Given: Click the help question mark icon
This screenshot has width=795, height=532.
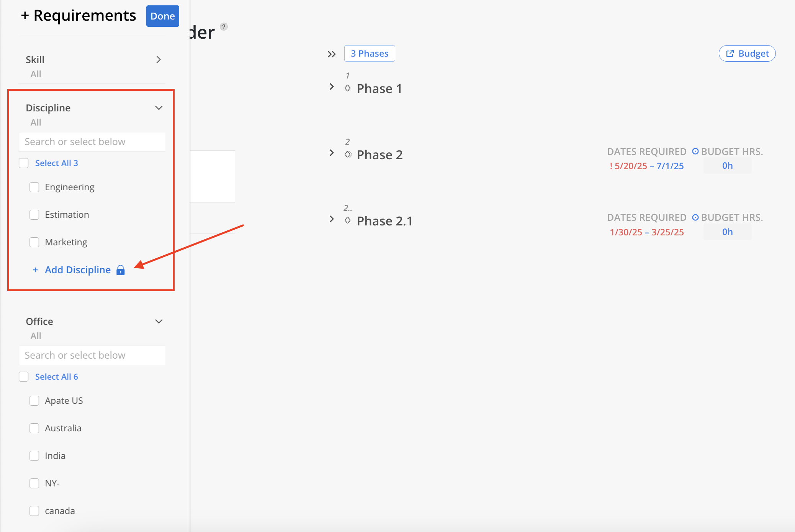Looking at the screenshot, I should click(x=224, y=26).
